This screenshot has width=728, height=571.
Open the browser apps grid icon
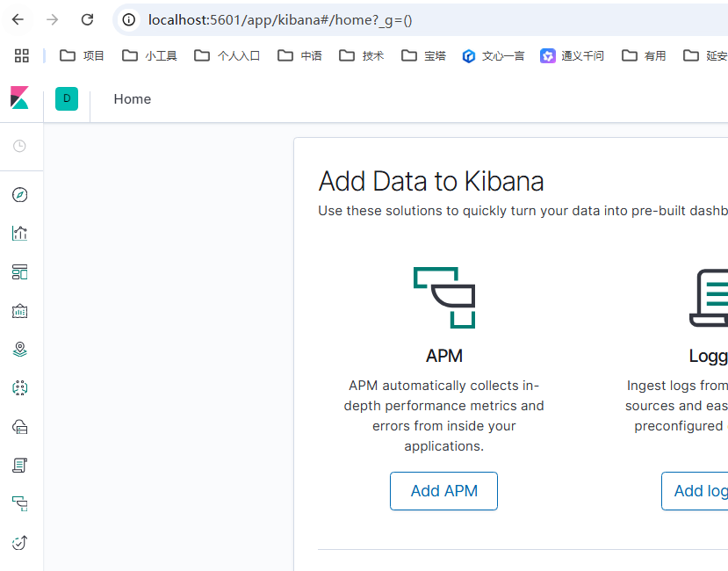pyautogui.click(x=22, y=55)
